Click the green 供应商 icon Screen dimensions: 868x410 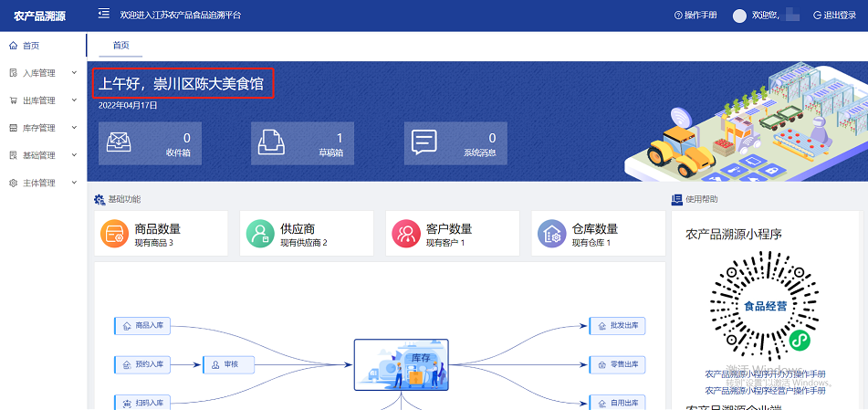click(x=260, y=234)
